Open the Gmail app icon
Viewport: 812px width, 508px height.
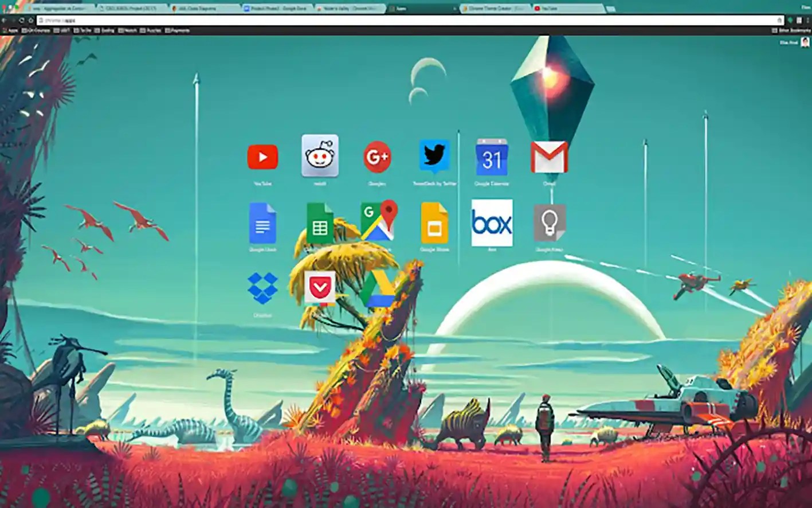549,157
